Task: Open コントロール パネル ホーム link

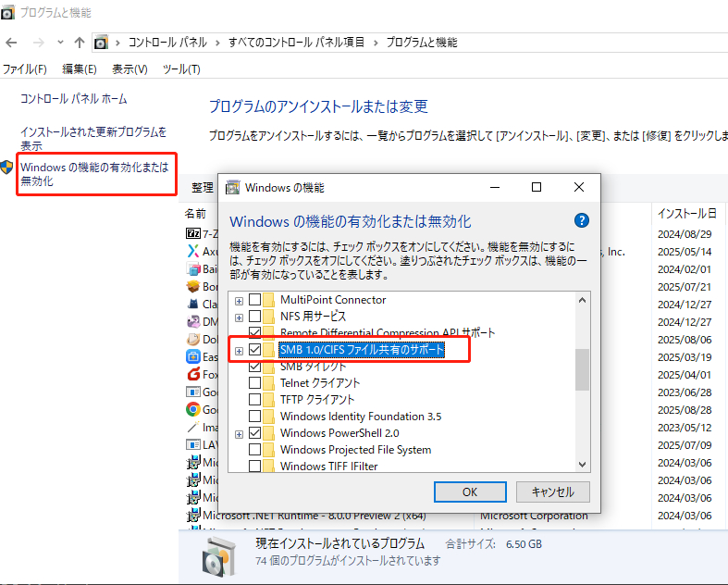Action: tap(73, 98)
